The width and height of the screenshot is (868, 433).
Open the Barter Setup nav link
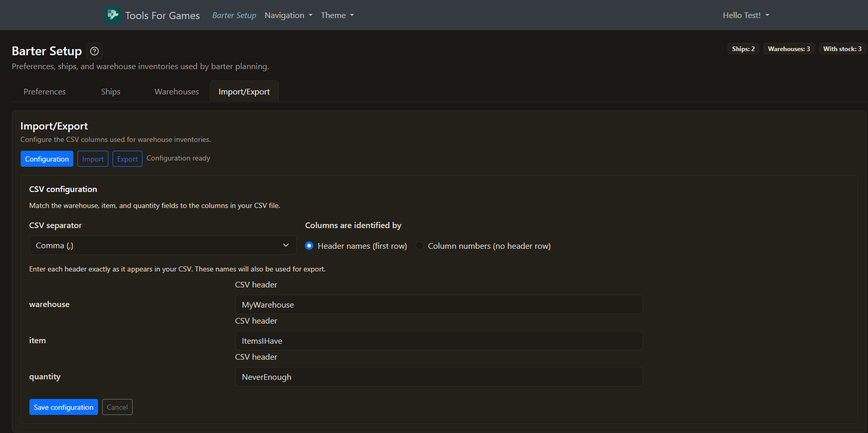pyautogui.click(x=234, y=15)
